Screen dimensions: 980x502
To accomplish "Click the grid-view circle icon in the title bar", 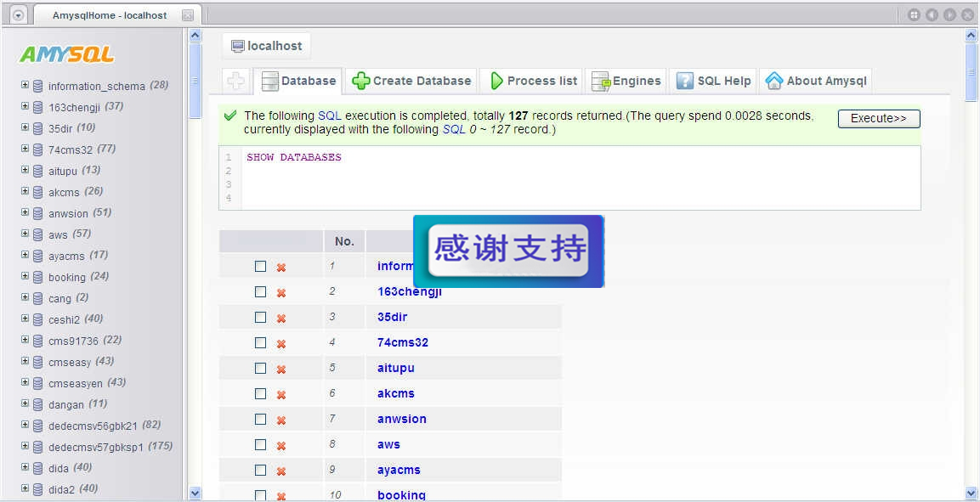I will (914, 15).
